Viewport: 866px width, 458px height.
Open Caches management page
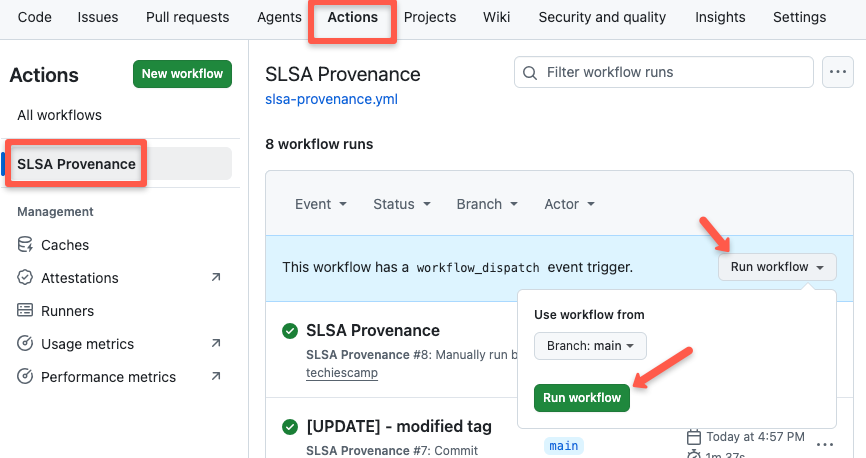click(65, 245)
